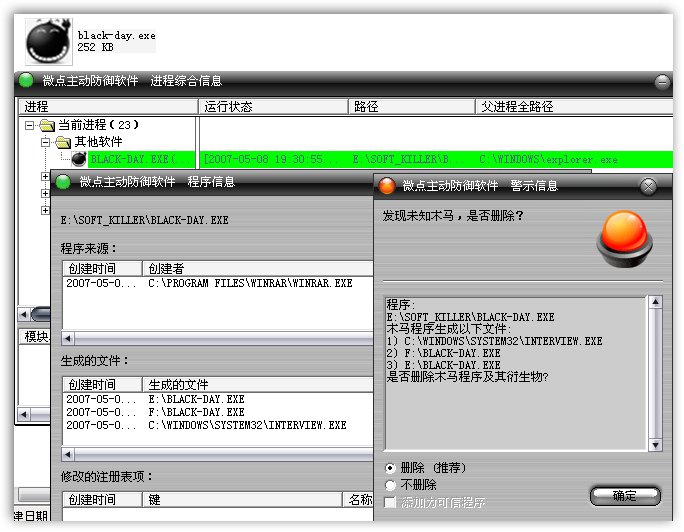This screenshot has width=684, height=532.
Task: Click the 生成的文件 column header
Action: [258, 384]
